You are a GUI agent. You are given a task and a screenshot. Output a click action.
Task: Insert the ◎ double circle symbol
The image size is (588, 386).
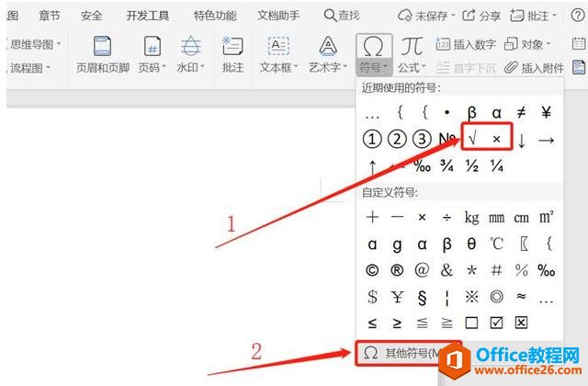(x=496, y=297)
